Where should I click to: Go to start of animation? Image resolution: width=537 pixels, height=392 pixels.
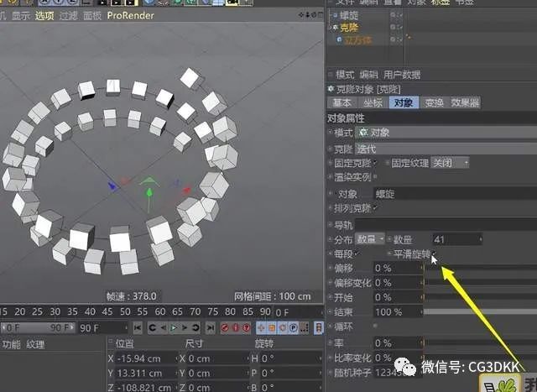138,328
